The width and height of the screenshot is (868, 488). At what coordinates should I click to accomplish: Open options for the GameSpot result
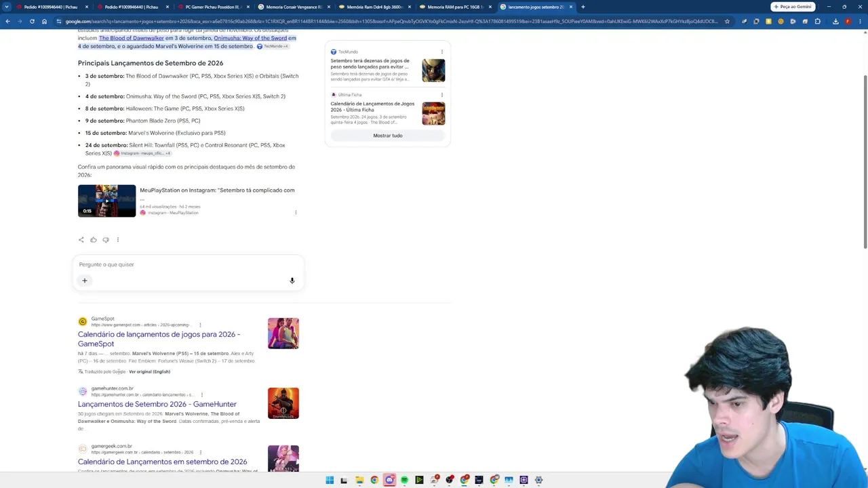tap(200, 325)
